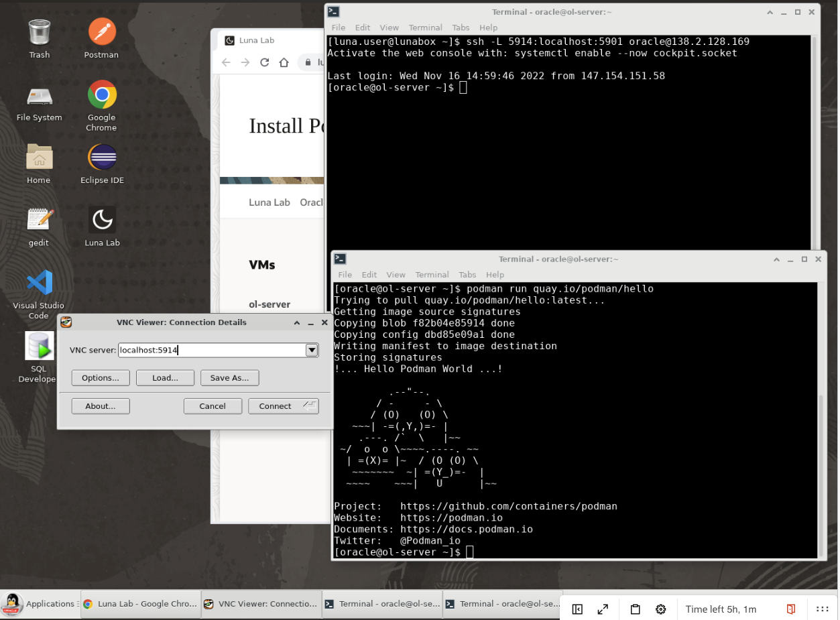Open Tabs menu in ssh terminal window
Viewport: 840px width, 620px height.
(x=461, y=27)
